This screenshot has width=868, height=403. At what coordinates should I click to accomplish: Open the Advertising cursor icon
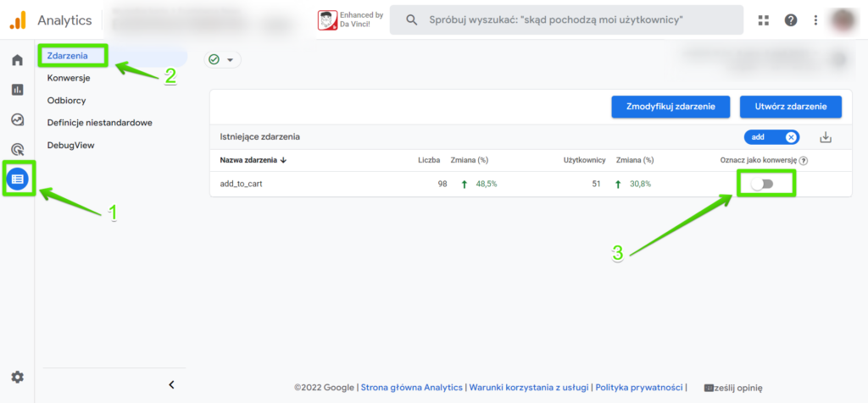point(18,149)
